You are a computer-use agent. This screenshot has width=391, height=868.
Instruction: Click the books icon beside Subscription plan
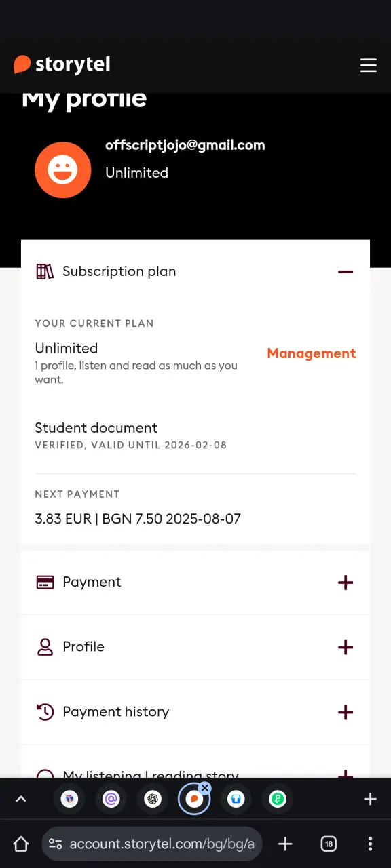click(45, 272)
